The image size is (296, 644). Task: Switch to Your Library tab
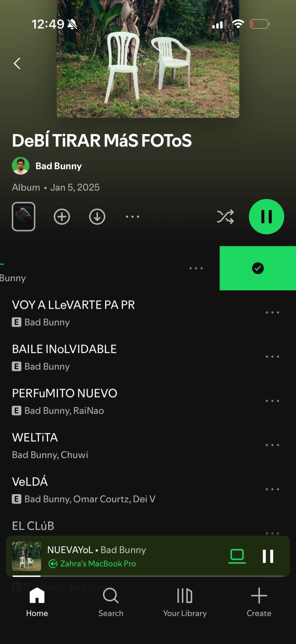pyautogui.click(x=185, y=602)
